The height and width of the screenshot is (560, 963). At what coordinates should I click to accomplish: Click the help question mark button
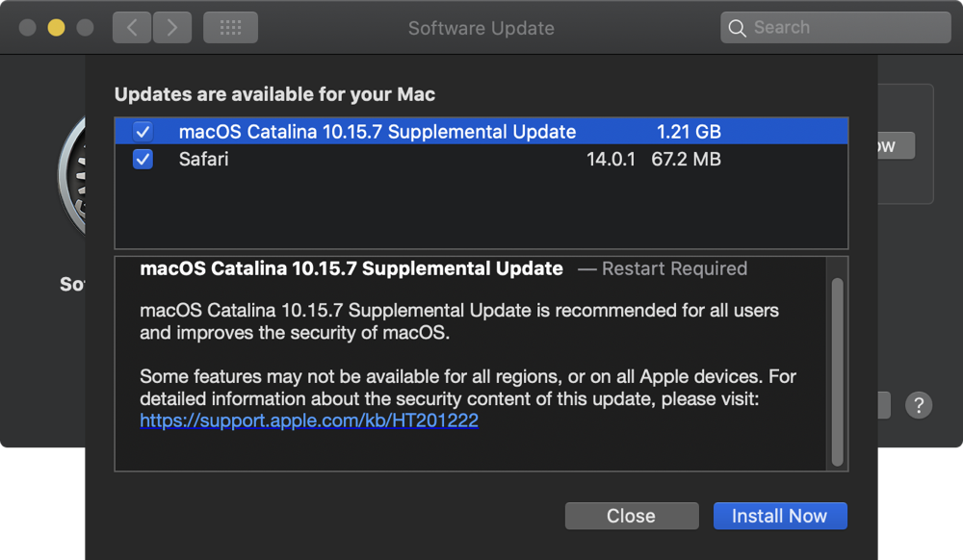[919, 405]
